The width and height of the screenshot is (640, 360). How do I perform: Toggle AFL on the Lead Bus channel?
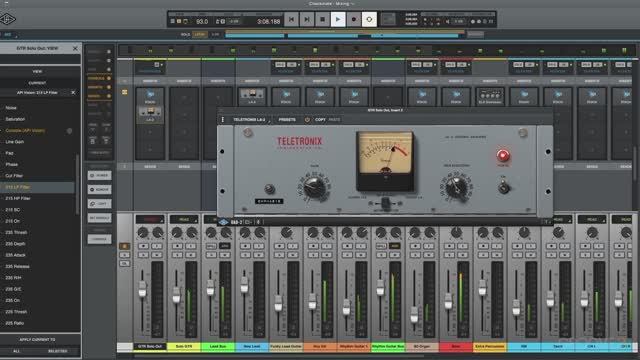224,246
